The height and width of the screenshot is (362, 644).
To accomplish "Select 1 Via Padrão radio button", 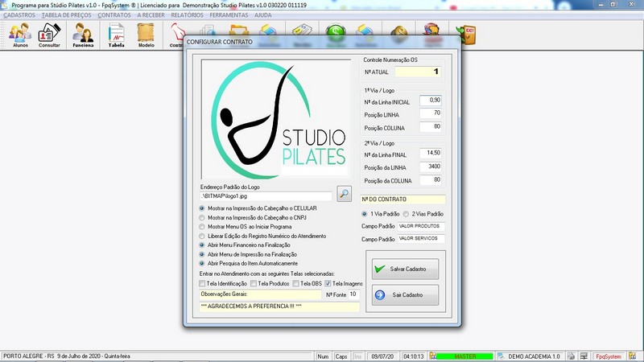I will (x=365, y=214).
